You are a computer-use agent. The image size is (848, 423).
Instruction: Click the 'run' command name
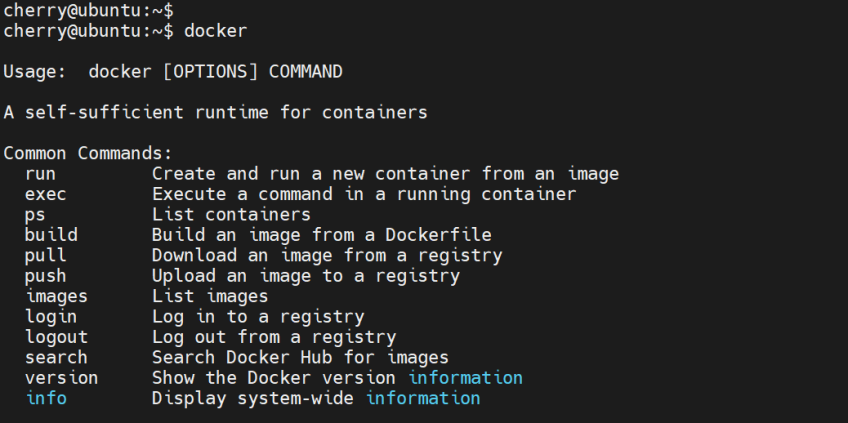pyautogui.click(x=40, y=174)
